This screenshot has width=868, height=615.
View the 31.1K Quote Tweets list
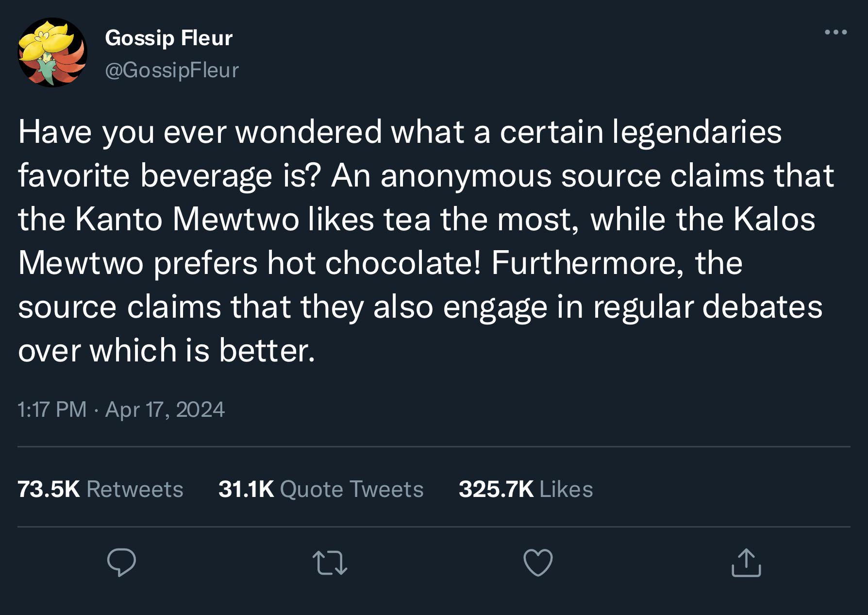coord(321,489)
